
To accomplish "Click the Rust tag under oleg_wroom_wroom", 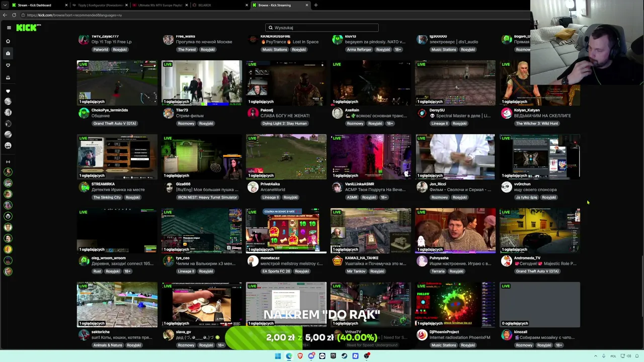I will pyautogui.click(x=97, y=271).
